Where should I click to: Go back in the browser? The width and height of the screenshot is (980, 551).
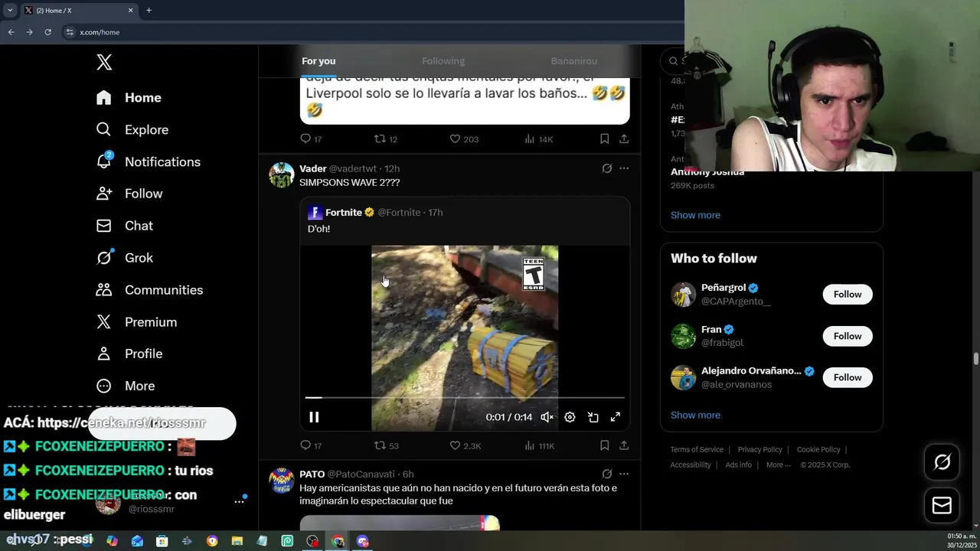[11, 32]
